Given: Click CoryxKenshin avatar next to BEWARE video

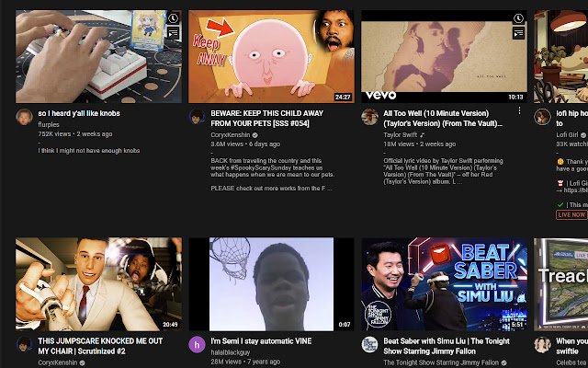Looking at the screenshot, I should [197, 117].
